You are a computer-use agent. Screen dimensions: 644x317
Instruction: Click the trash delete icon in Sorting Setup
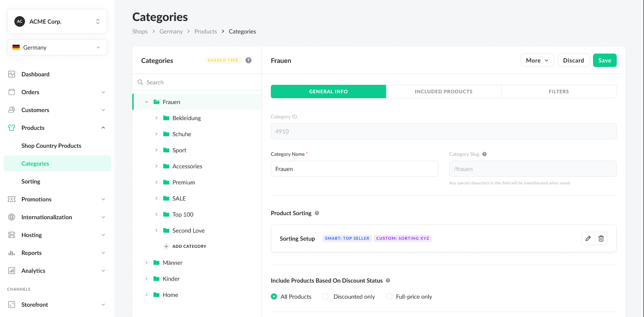click(x=601, y=238)
